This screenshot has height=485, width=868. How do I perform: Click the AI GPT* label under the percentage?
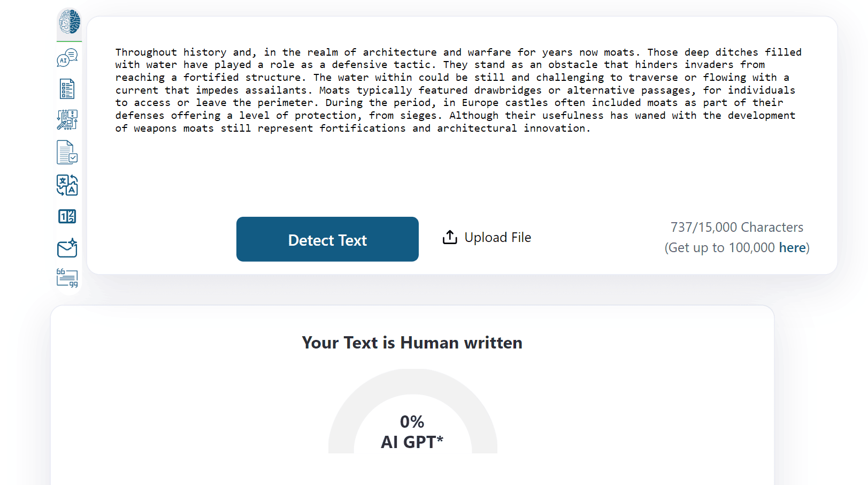pos(412,442)
